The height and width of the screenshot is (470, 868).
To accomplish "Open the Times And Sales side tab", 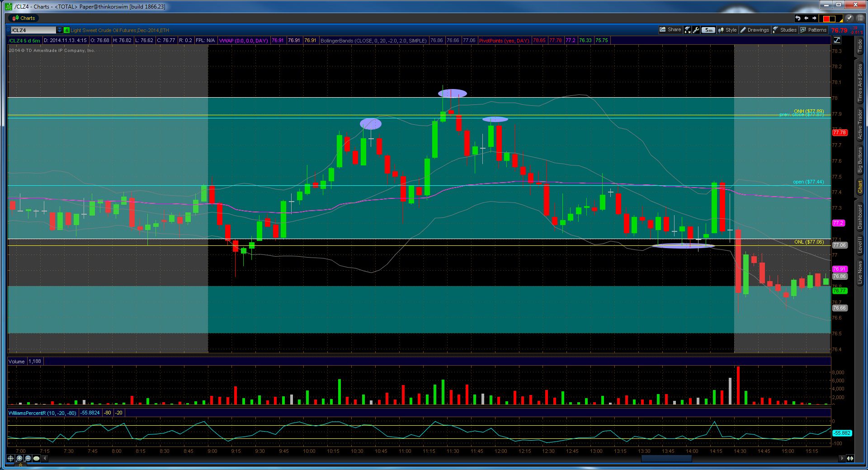I will point(860,82).
